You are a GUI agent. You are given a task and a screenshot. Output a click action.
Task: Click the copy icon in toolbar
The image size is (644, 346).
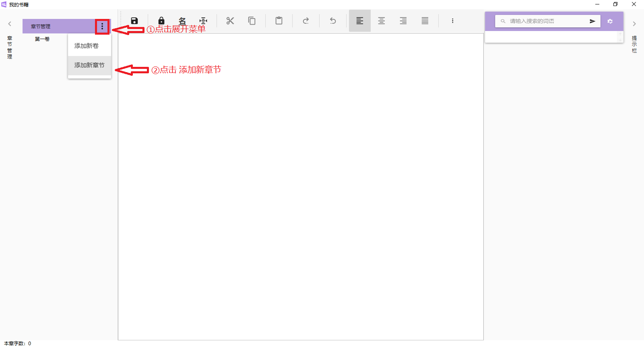click(x=252, y=21)
